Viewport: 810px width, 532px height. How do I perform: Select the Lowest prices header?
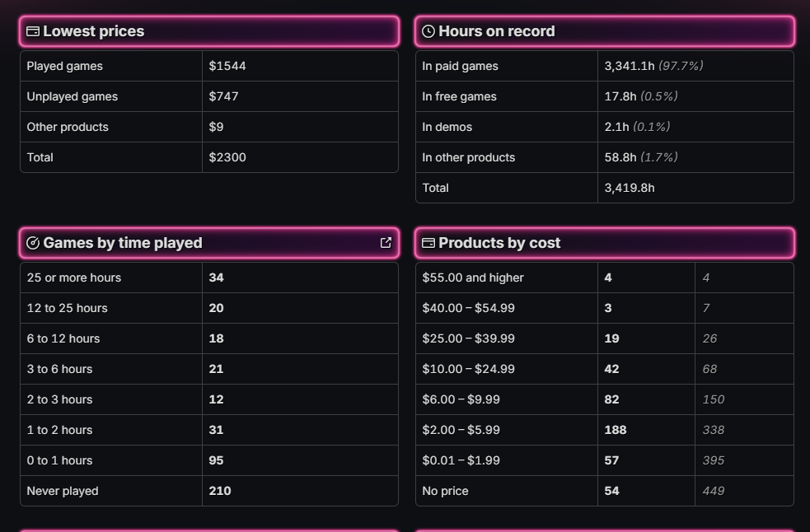pos(209,31)
